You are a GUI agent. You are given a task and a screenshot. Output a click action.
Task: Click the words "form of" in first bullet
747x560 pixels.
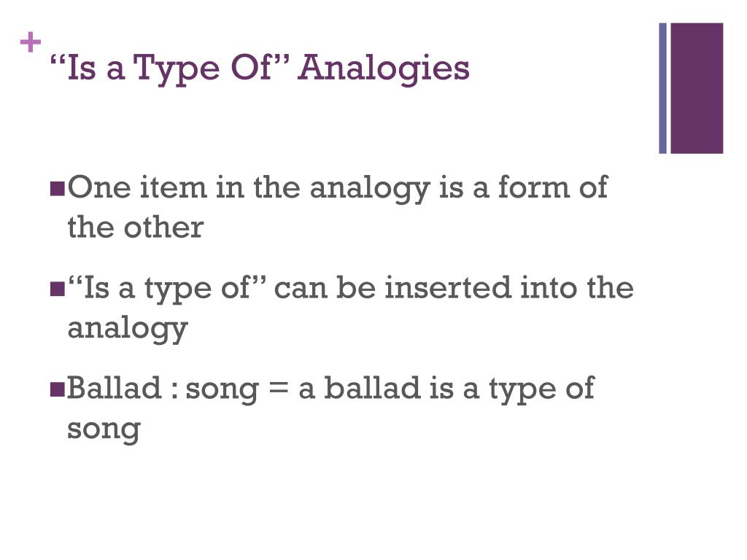[553, 187]
